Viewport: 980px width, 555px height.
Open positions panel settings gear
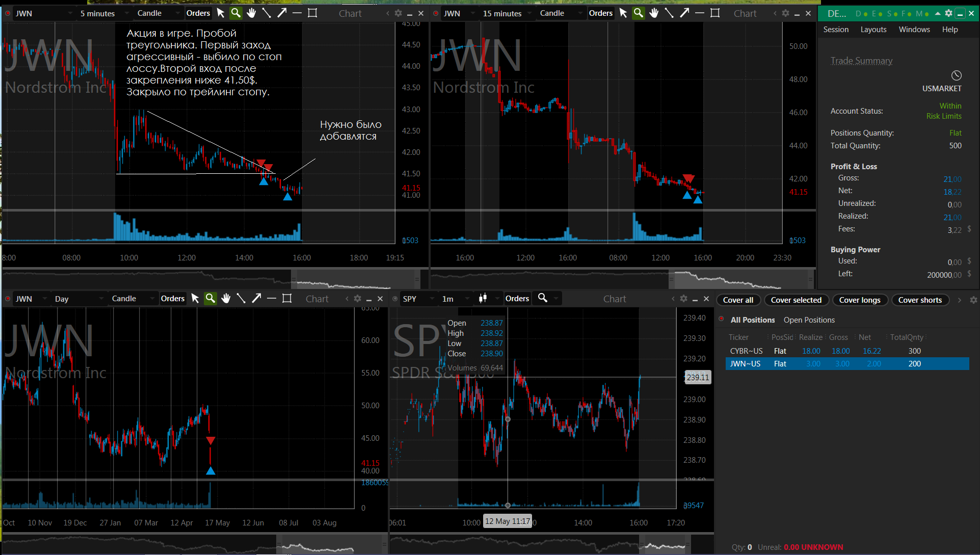point(973,300)
